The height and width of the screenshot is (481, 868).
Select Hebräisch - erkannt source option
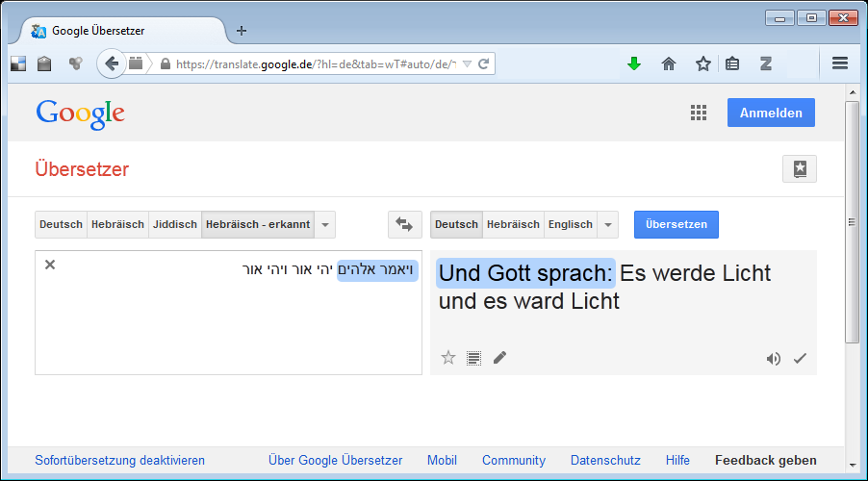pos(258,224)
